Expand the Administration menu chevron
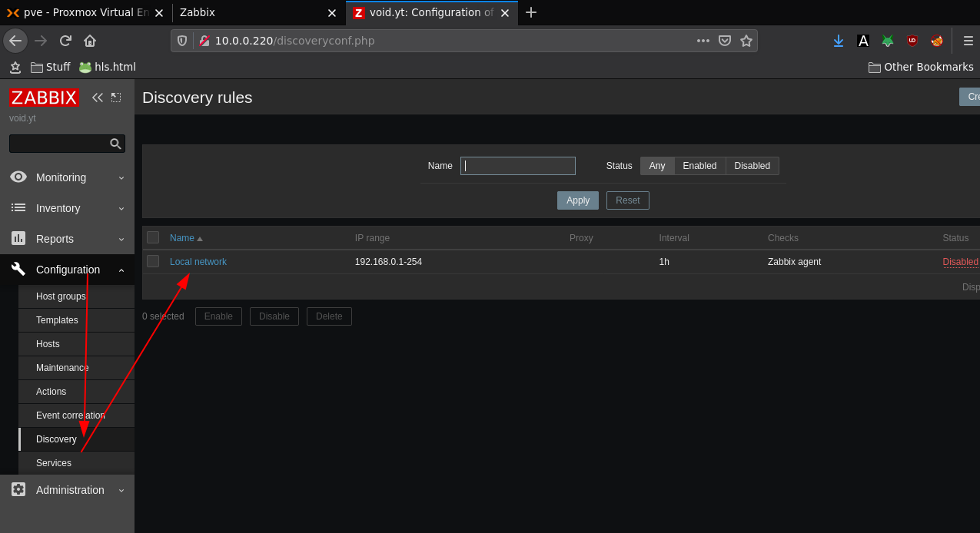Screen dimensions: 980x533 pyautogui.click(x=121, y=490)
